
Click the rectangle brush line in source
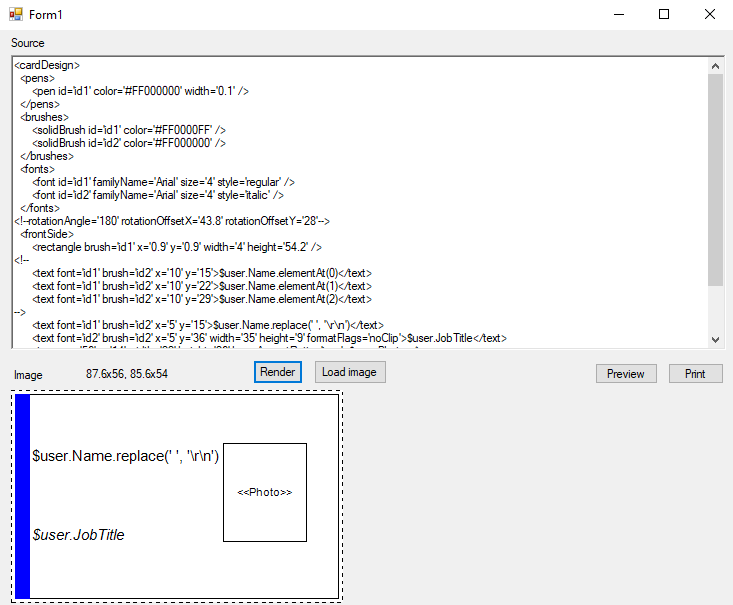pos(176,247)
